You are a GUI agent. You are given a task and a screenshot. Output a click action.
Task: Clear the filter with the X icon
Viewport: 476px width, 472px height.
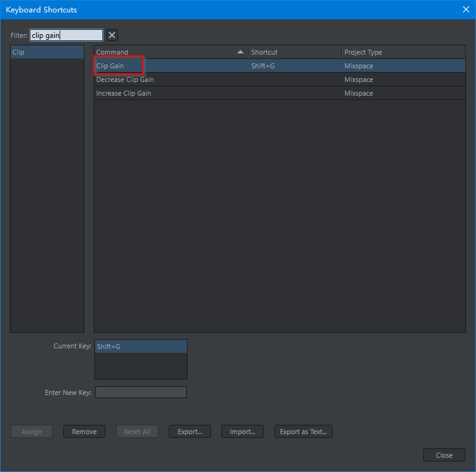point(112,35)
